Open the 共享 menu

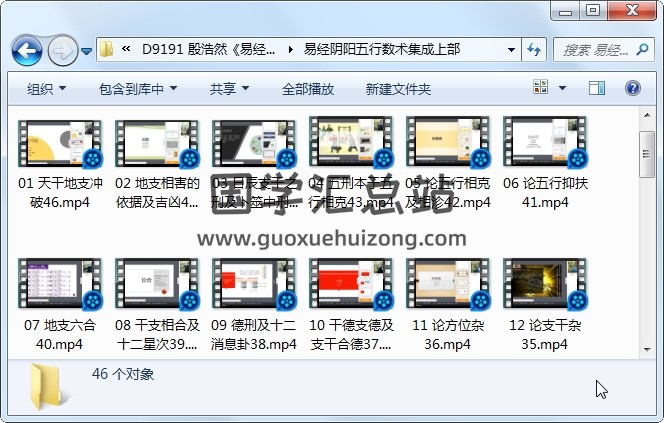pyautogui.click(x=228, y=89)
